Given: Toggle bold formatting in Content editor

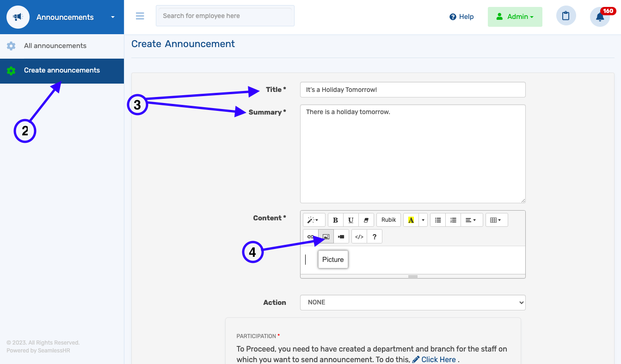Looking at the screenshot, I should tap(336, 220).
